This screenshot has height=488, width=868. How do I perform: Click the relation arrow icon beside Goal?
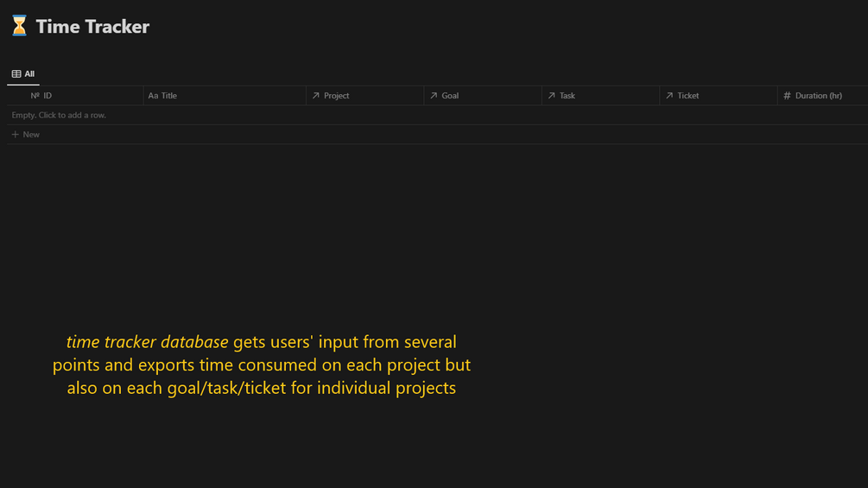click(434, 96)
